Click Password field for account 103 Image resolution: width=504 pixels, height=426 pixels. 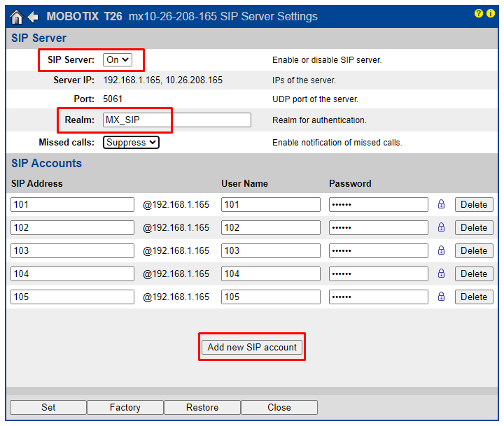pos(379,251)
